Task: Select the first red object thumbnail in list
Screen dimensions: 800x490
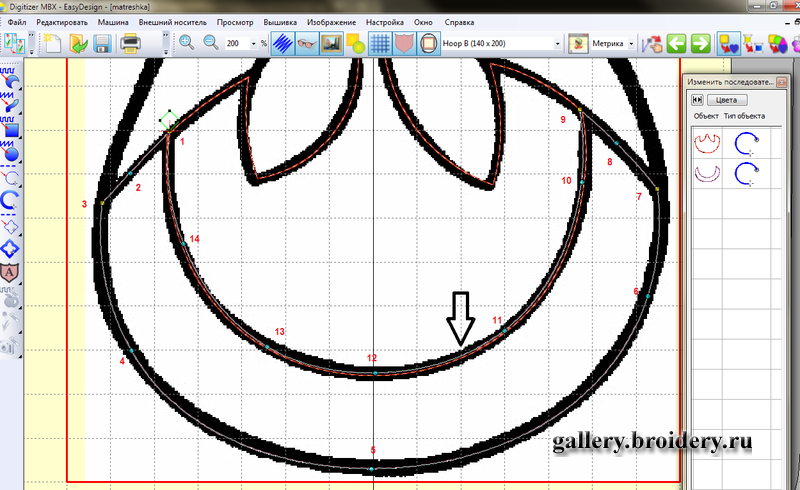Action: pyautogui.click(x=707, y=144)
